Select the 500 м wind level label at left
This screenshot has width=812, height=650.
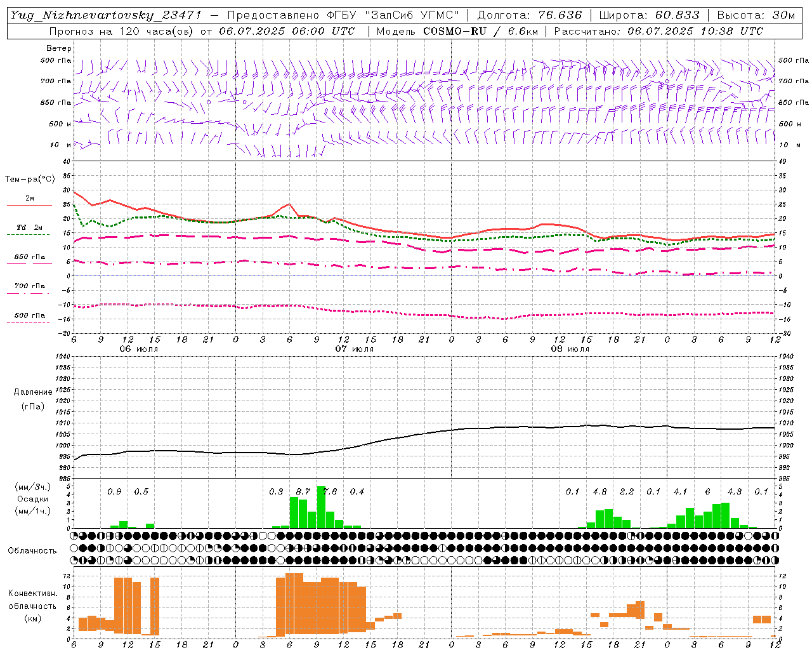tap(60, 124)
